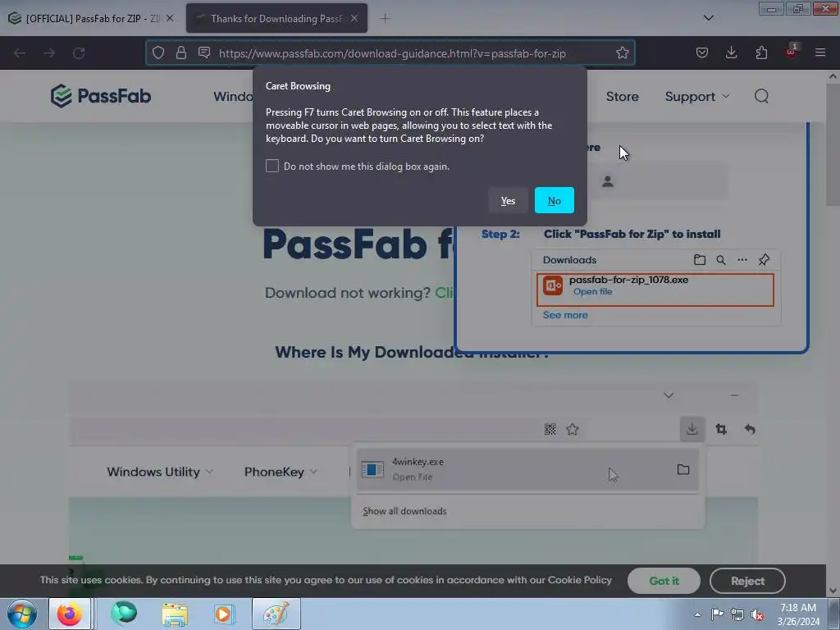Click the URL address field

(x=392, y=53)
